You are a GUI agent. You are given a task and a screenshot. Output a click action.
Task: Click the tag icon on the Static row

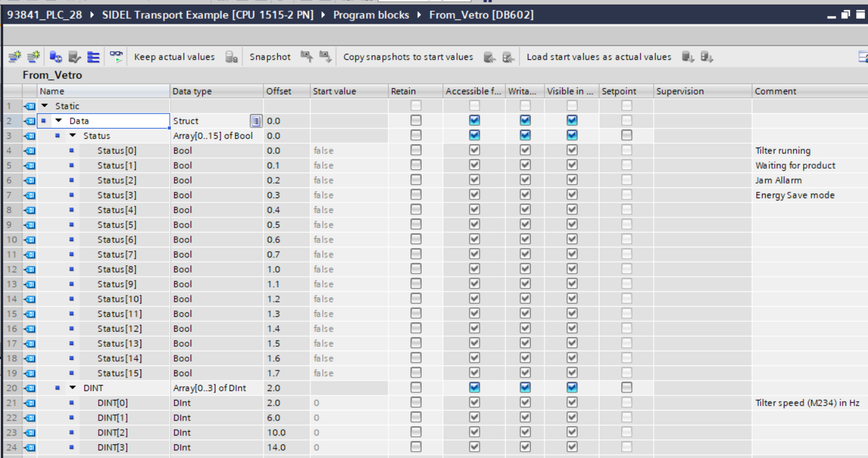tap(30, 106)
